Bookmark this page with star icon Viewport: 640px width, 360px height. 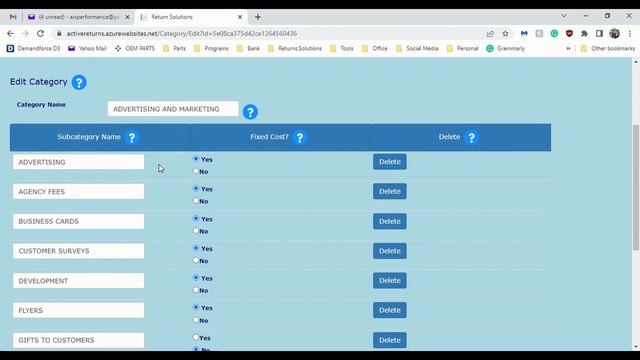[505, 33]
